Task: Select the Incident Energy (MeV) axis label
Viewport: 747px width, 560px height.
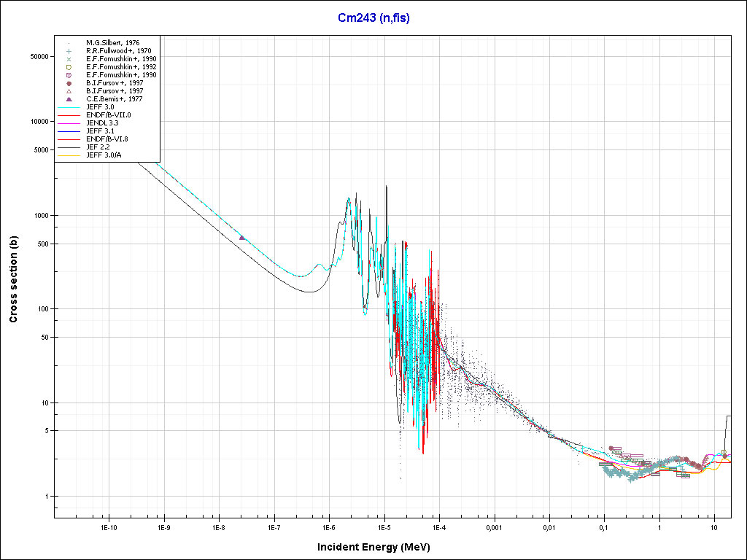Action: pyautogui.click(x=379, y=547)
